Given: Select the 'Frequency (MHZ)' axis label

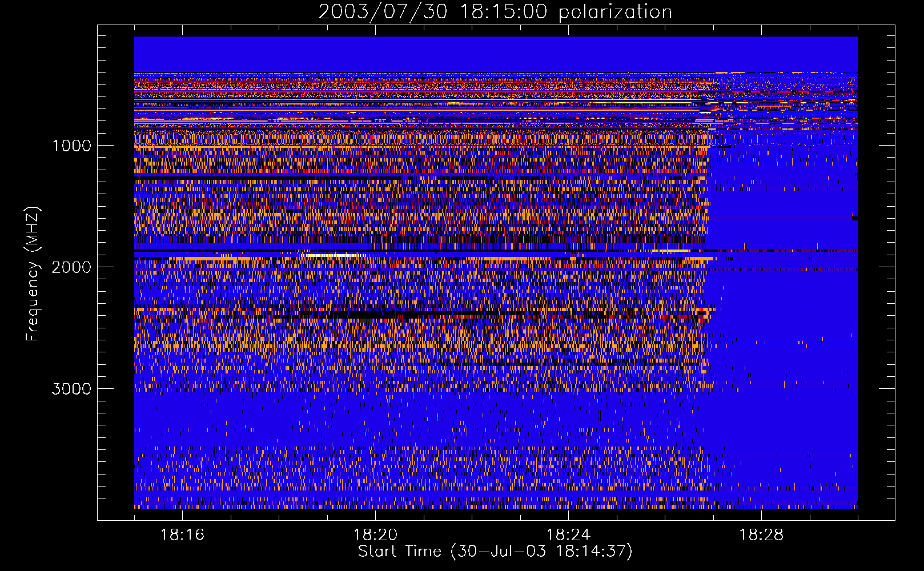Looking at the screenshot, I should tap(32, 274).
